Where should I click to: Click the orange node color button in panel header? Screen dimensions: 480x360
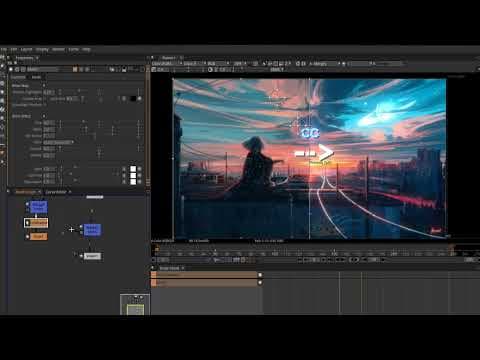pos(75,69)
